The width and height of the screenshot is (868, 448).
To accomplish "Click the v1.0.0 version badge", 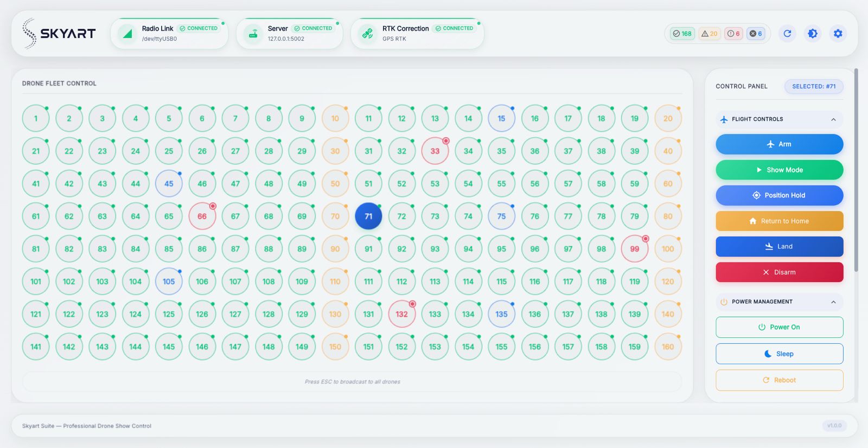I will pyautogui.click(x=834, y=426).
